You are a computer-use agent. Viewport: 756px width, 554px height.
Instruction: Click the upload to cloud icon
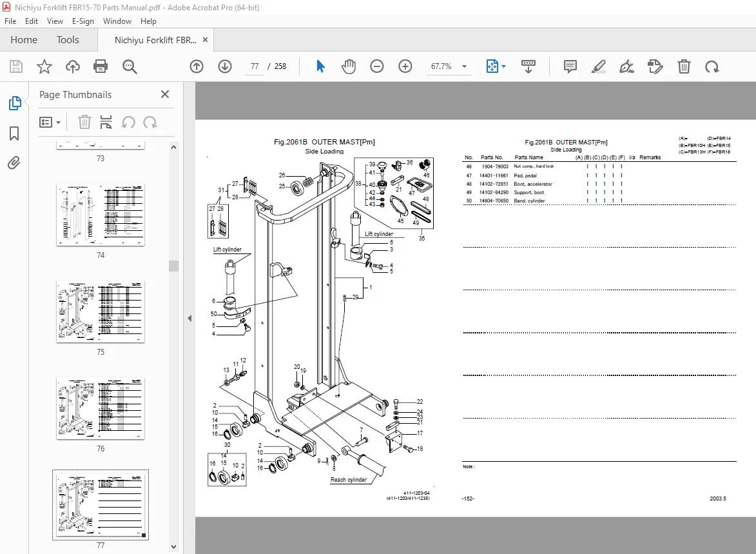coord(72,66)
